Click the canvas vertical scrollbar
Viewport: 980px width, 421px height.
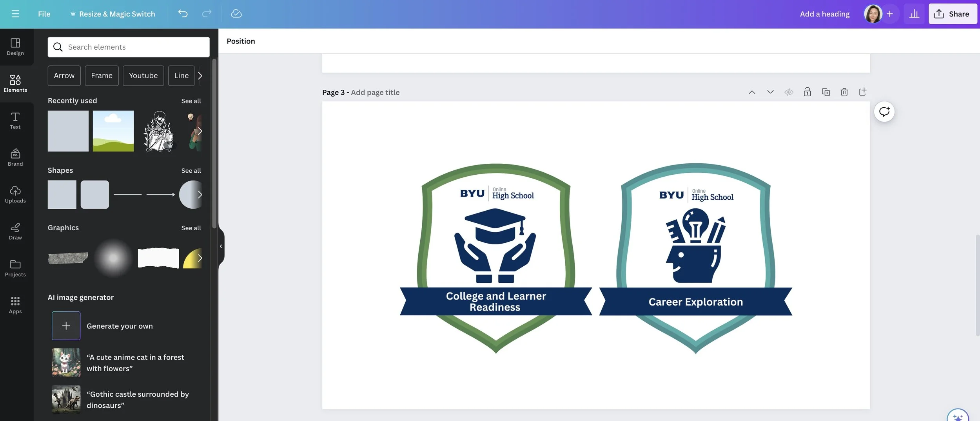(x=978, y=285)
